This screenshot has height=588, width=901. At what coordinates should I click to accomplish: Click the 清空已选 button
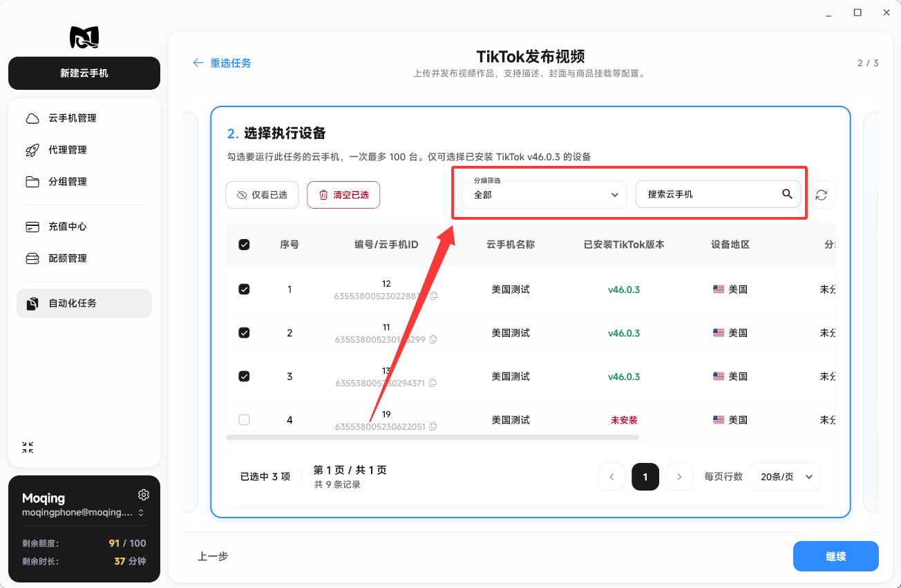(343, 195)
